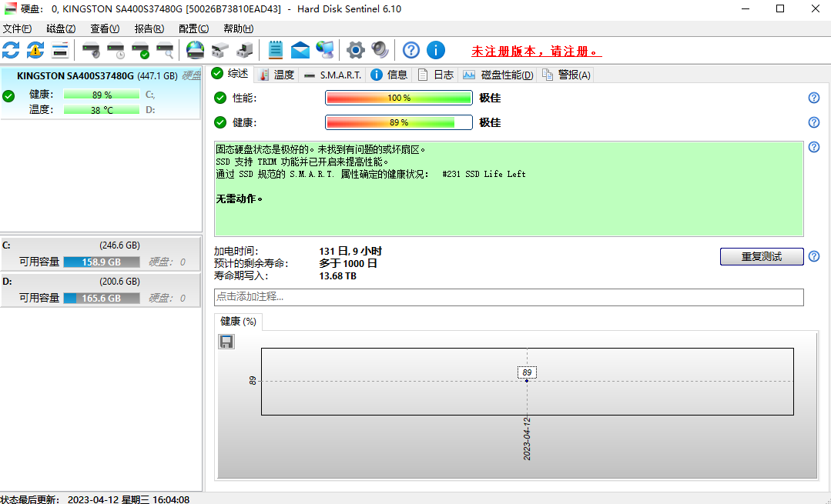Click the acoustic alert speaker icon

click(380, 49)
